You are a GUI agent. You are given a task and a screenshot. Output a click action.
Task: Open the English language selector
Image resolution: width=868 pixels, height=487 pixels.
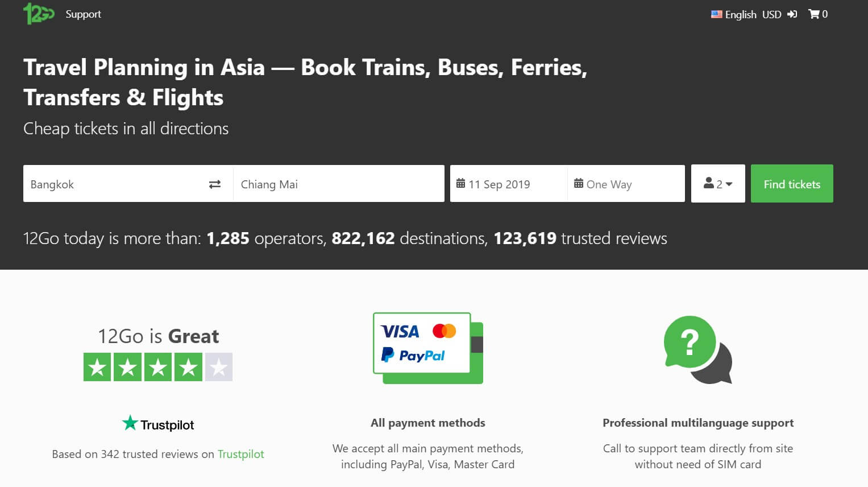pyautogui.click(x=740, y=14)
